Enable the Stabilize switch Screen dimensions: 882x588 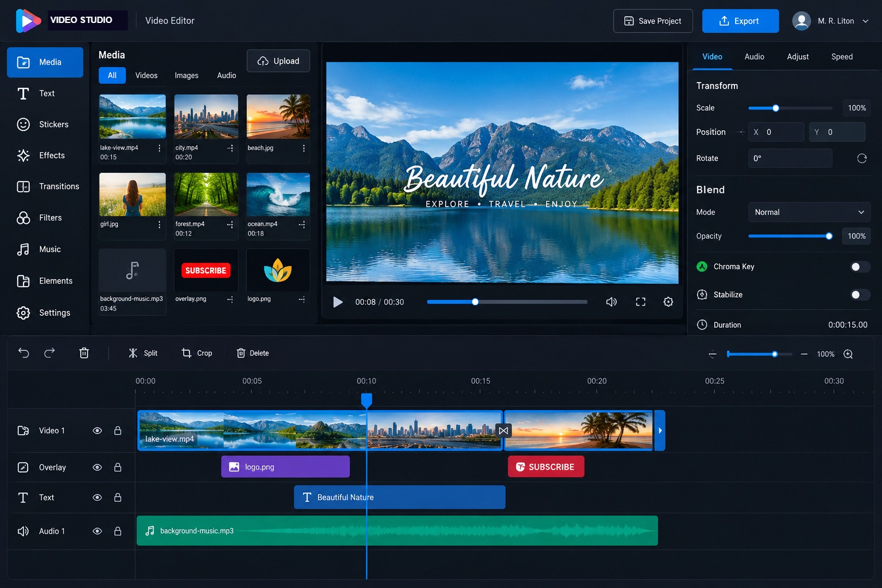[860, 295]
